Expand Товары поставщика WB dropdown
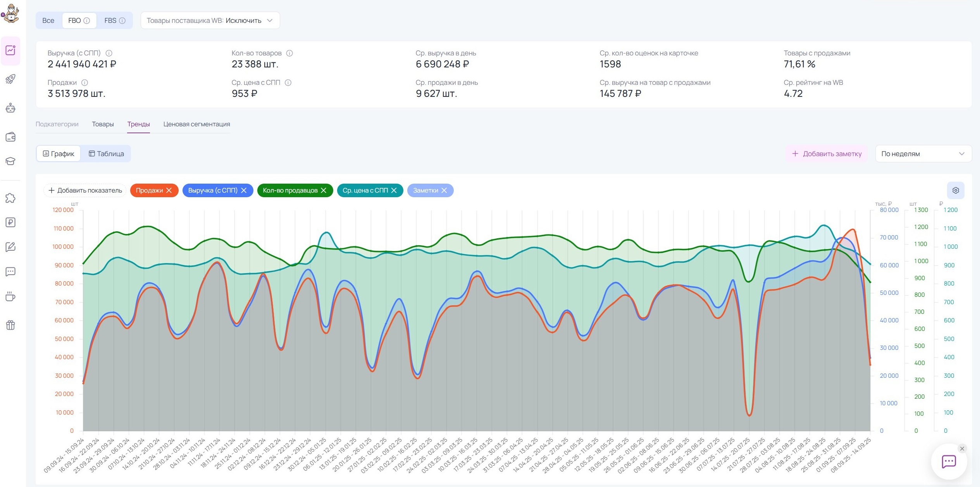This screenshot has height=487, width=980. coord(210,21)
